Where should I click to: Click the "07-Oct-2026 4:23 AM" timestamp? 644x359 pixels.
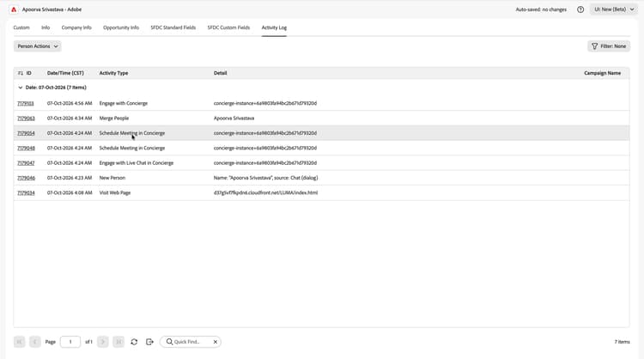point(70,178)
